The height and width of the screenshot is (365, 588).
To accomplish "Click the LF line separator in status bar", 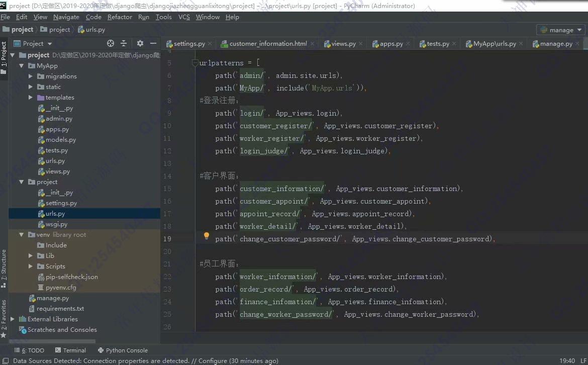I will click(x=583, y=360).
